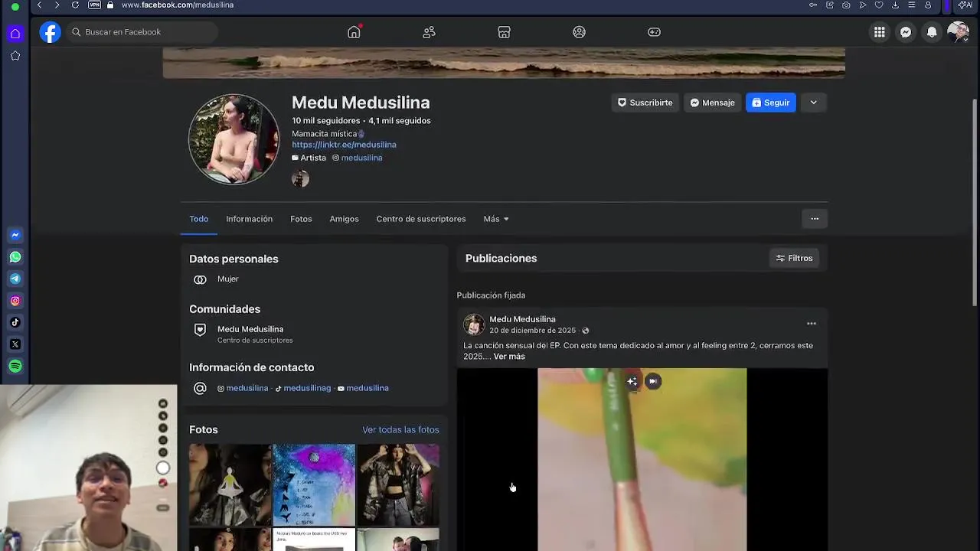This screenshot has width=980, height=551.
Task: Click the Medu Medusilina post author name
Action: point(522,319)
